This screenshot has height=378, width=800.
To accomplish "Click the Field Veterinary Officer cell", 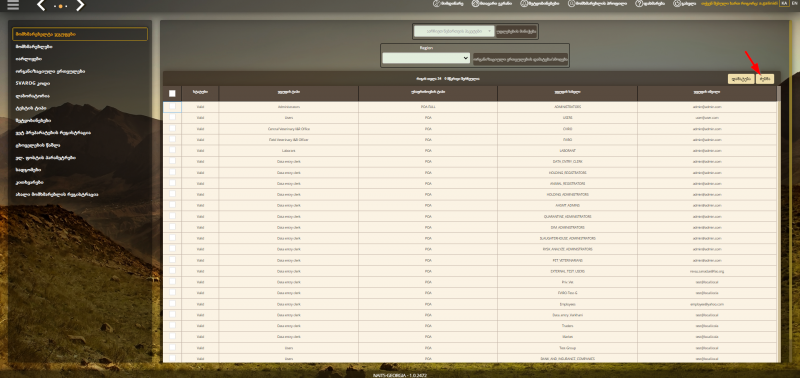I will [288, 140].
